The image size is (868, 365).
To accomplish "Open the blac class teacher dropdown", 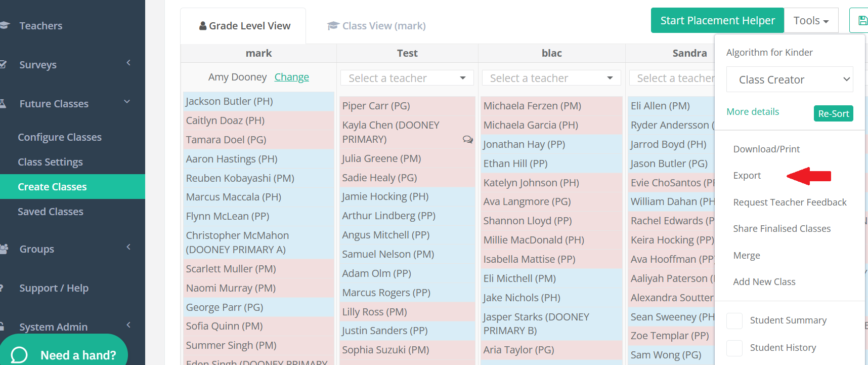I will (x=551, y=78).
